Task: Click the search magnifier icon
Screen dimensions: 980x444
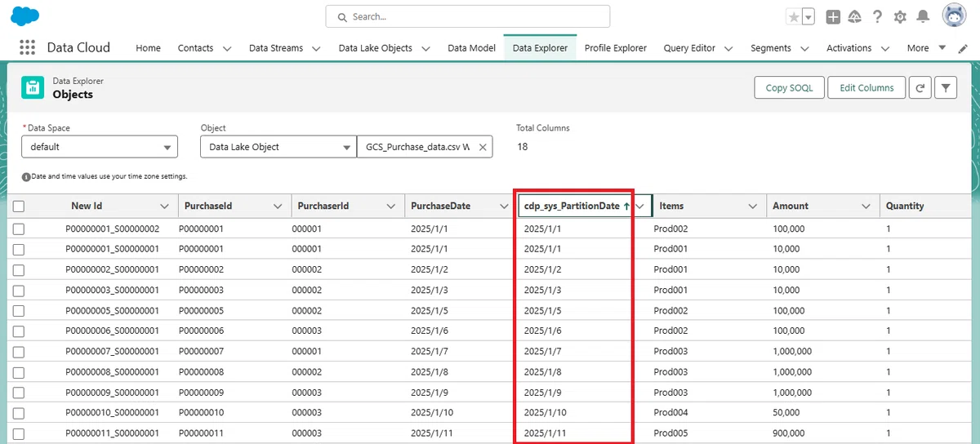Action: point(343,16)
